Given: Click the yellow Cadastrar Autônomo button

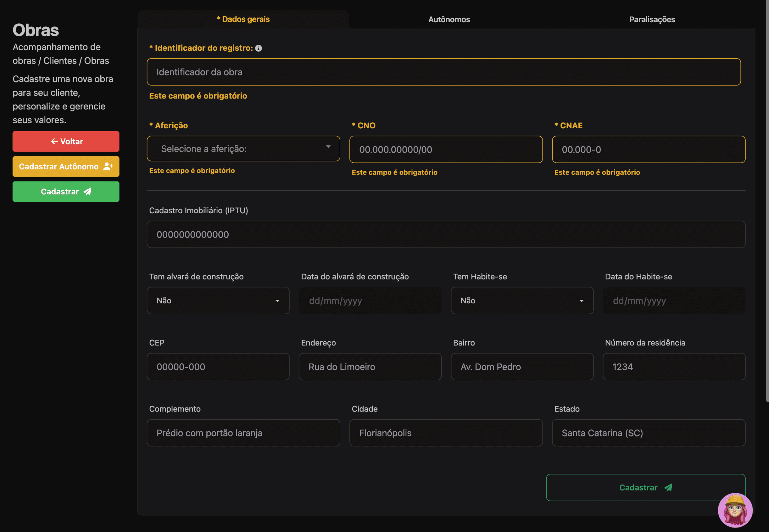Looking at the screenshot, I should point(66,166).
